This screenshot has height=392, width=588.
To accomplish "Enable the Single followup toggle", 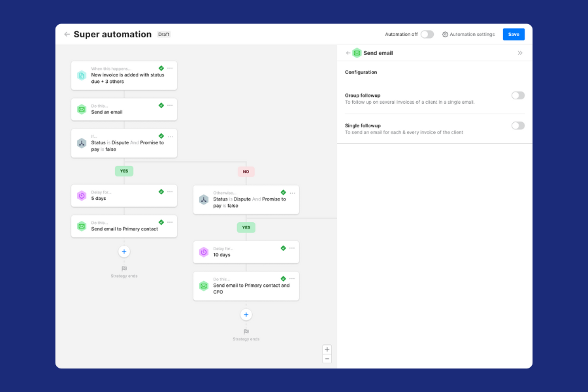I will tap(517, 125).
